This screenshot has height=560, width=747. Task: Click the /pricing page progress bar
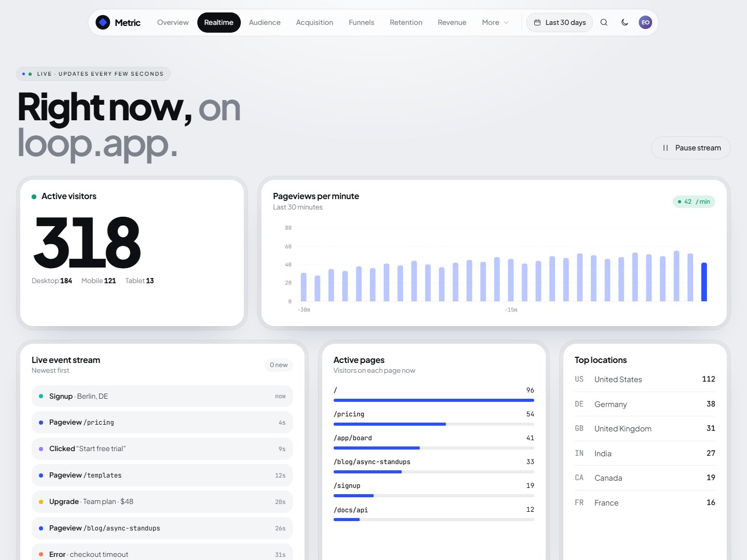pyautogui.click(x=434, y=424)
